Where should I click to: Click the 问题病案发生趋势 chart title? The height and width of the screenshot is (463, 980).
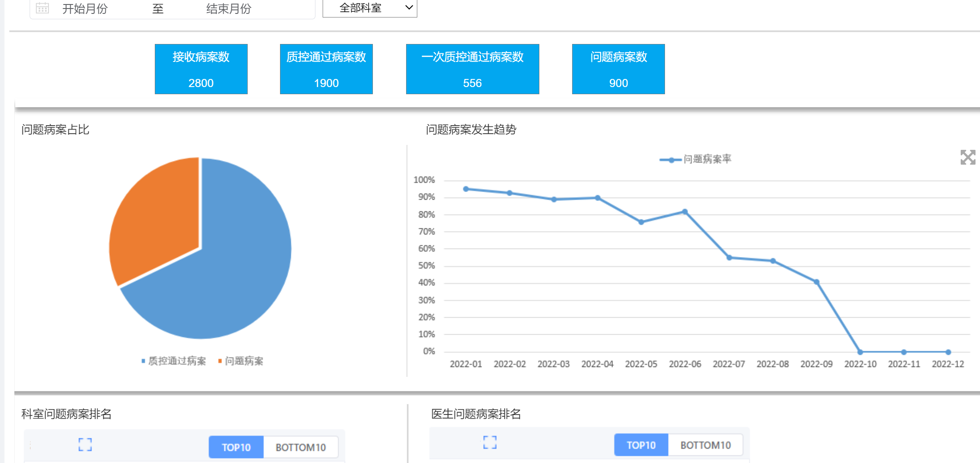click(x=471, y=130)
